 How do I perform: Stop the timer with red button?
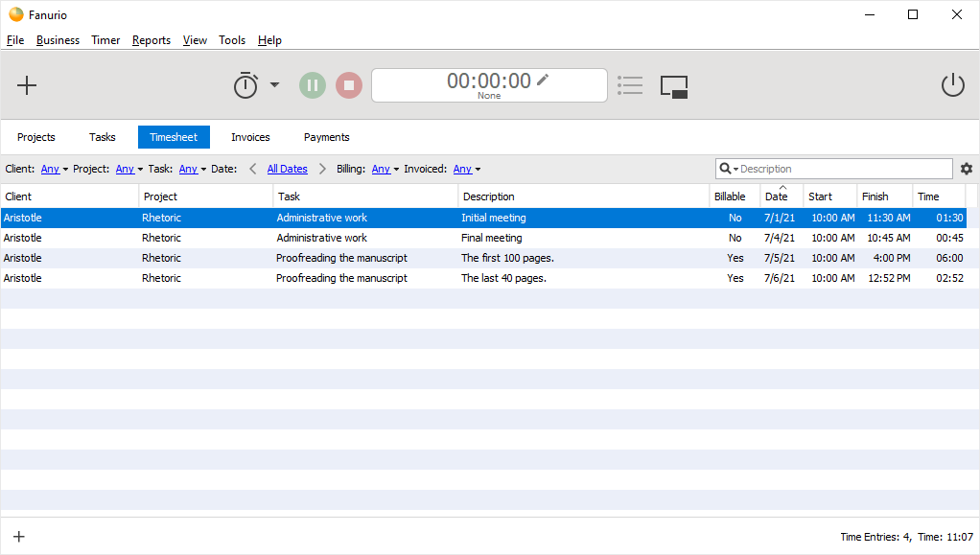click(x=349, y=85)
